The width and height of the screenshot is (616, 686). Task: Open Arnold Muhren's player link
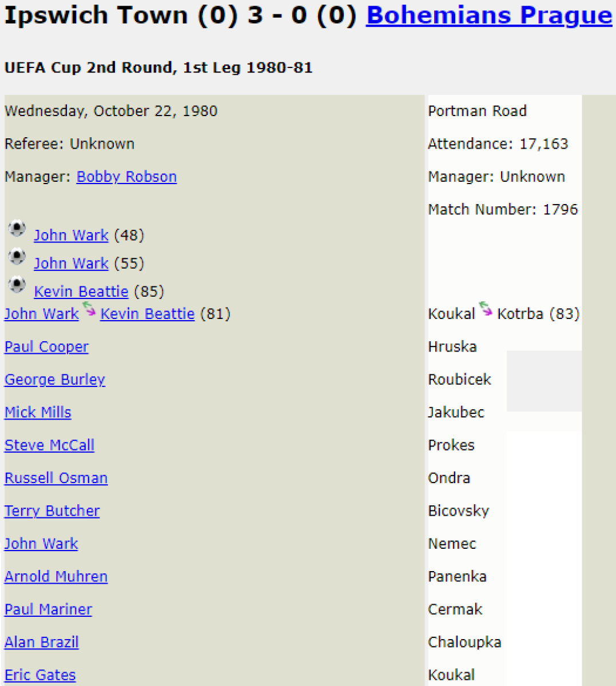pyautogui.click(x=56, y=577)
